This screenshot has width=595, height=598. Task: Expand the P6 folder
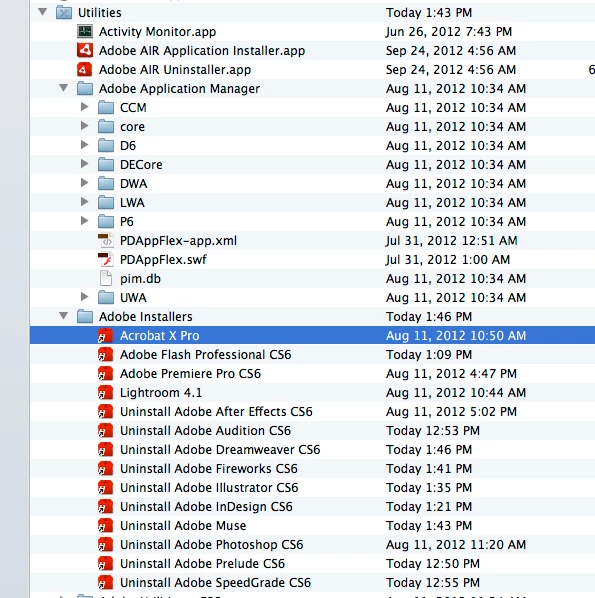click(85, 221)
